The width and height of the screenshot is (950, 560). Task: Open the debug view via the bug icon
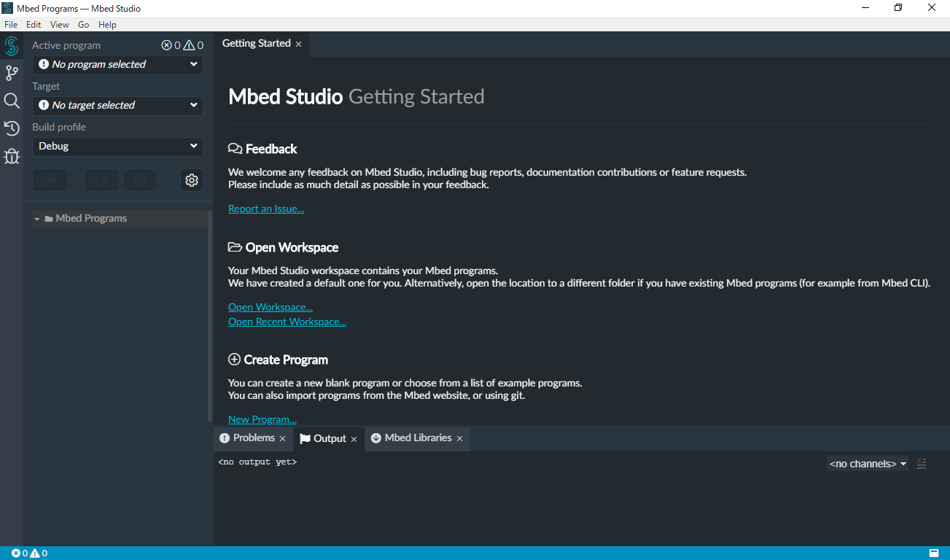click(12, 156)
